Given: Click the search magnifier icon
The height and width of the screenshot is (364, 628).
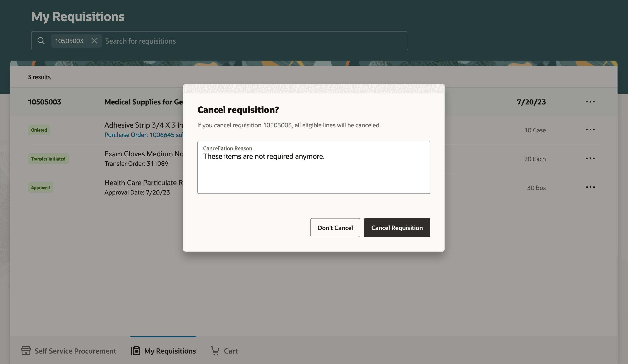Looking at the screenshot, I should pyautogui.click(x=41, y=41).
